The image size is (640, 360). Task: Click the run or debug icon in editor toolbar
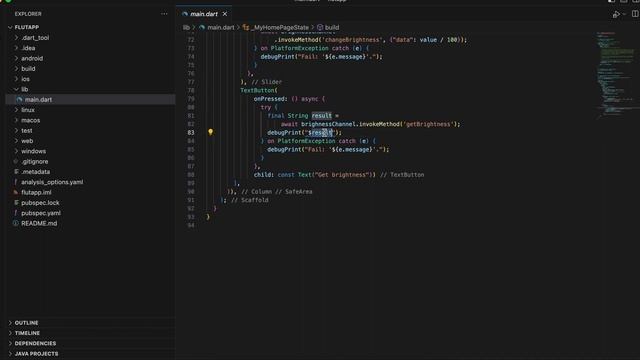616,14
